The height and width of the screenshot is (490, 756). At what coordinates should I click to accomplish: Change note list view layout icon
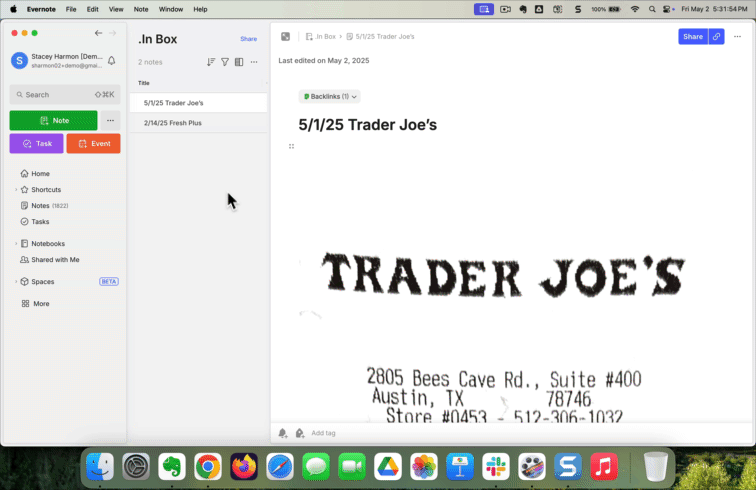pyautogui.click(x=239, y=62)
